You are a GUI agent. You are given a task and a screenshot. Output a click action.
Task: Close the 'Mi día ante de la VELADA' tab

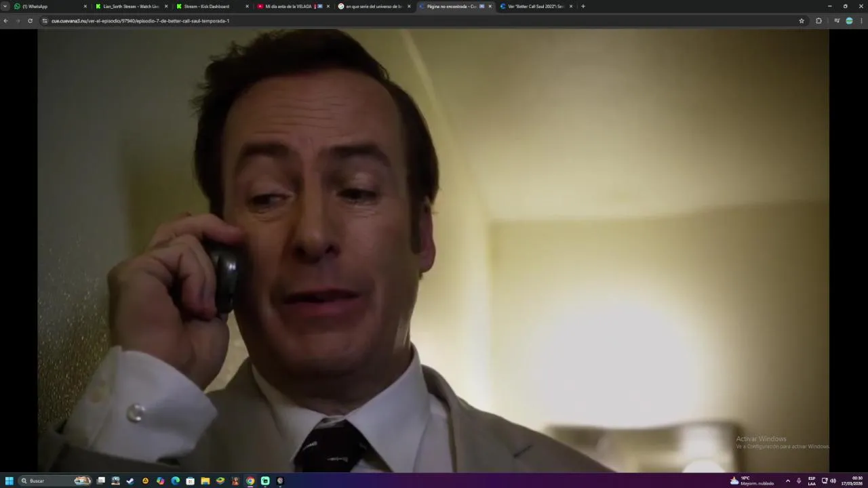coord(328,6)
